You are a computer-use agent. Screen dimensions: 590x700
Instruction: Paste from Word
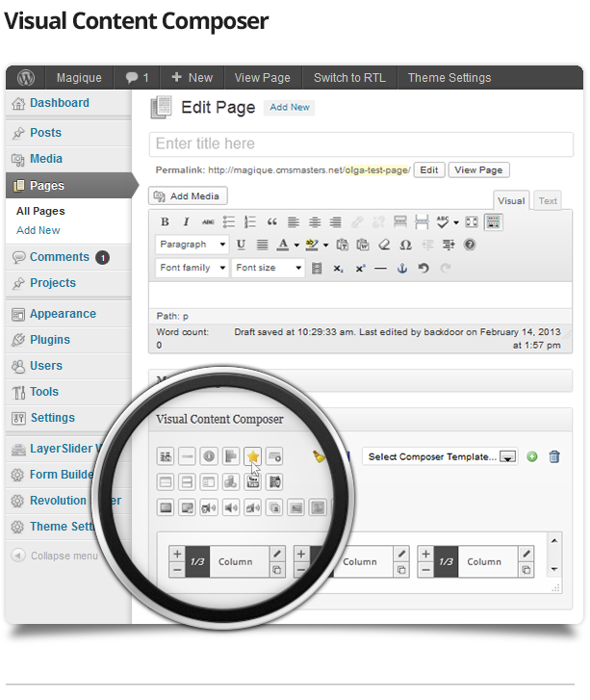point(363,245)
